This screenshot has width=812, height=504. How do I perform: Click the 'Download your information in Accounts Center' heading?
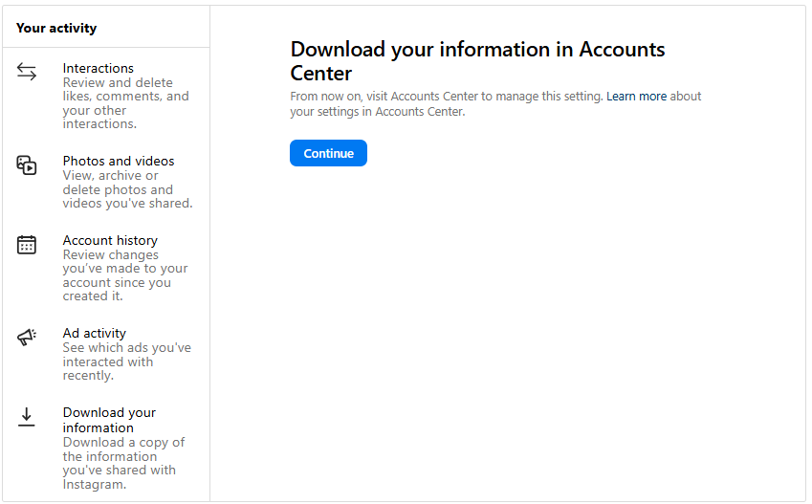tap(477, 61)
